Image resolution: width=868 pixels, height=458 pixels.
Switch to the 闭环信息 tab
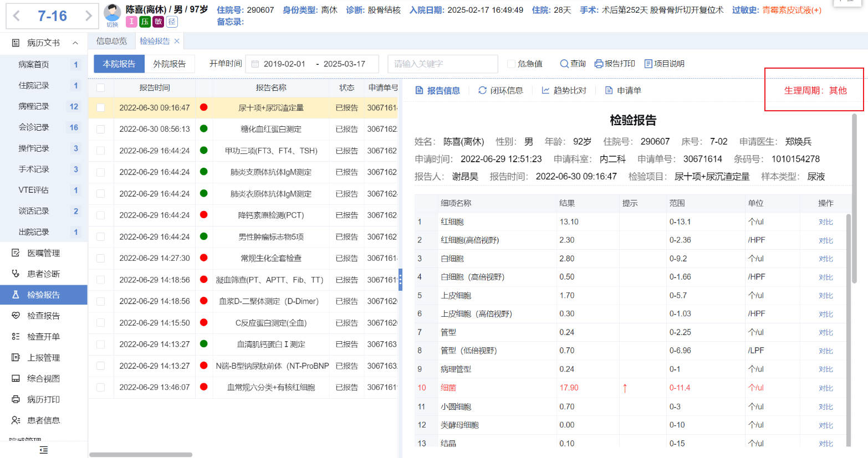[x=501, y=90]
